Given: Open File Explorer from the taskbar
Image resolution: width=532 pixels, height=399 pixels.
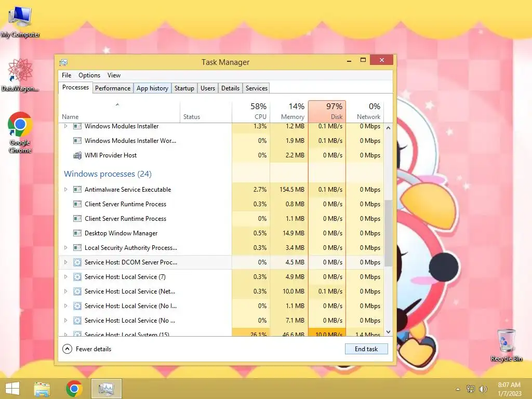Looking at the screenshot, I should [42, 389].
